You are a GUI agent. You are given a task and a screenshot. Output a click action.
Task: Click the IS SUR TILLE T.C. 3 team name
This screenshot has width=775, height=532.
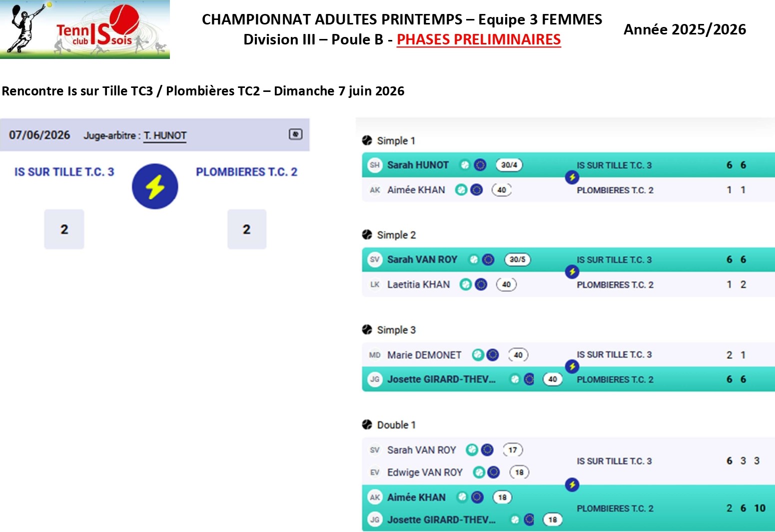64,172
